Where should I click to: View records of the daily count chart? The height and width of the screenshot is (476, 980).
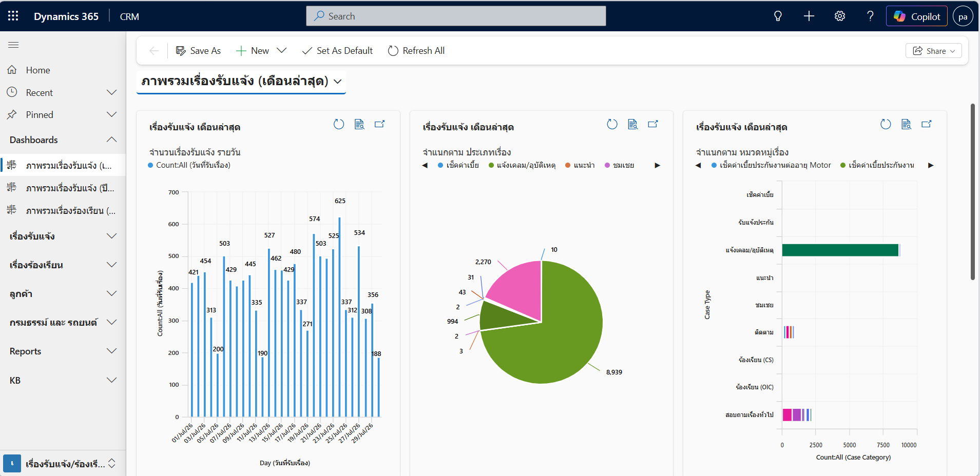(359, 124)
